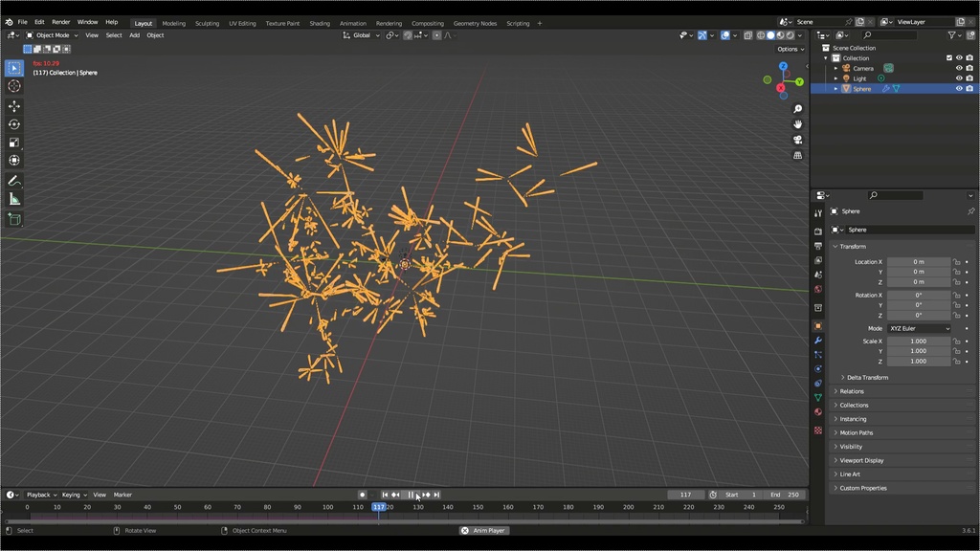
Task: Click the Scale X value field
Action: (918, 342)
